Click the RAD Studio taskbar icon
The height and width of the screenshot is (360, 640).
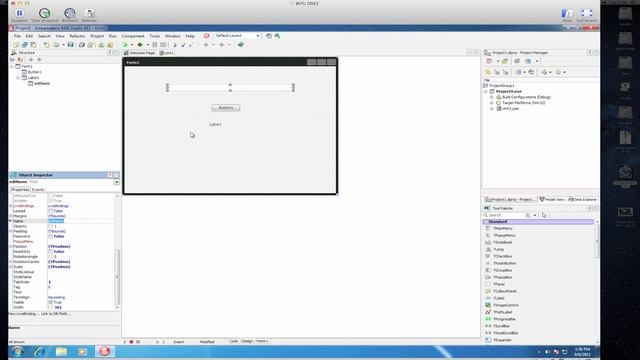pyautogui.click(x=104, y=351)
